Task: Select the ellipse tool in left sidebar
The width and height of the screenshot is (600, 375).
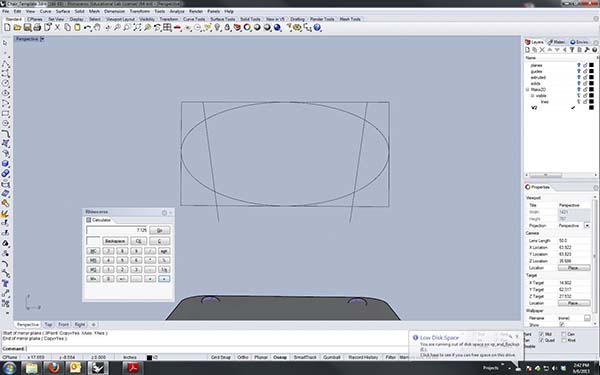Action: pyautogui.click(x=5, y=93)
